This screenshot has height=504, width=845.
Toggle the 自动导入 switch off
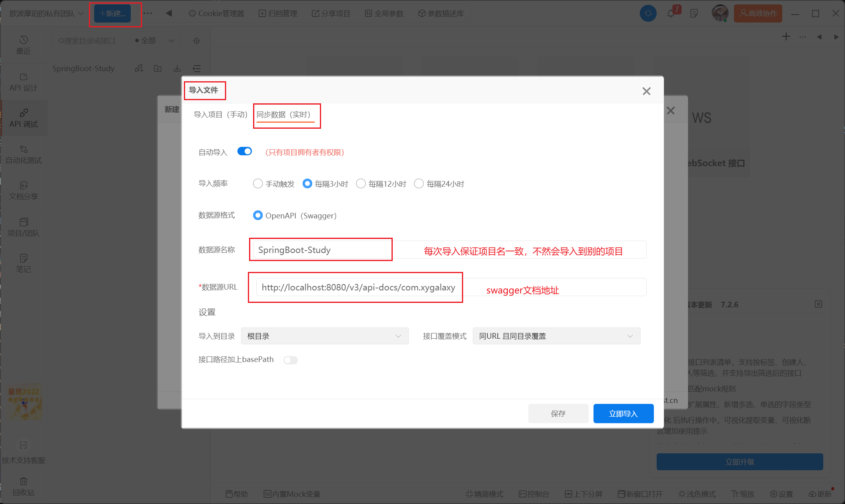[x=244, y=152]
